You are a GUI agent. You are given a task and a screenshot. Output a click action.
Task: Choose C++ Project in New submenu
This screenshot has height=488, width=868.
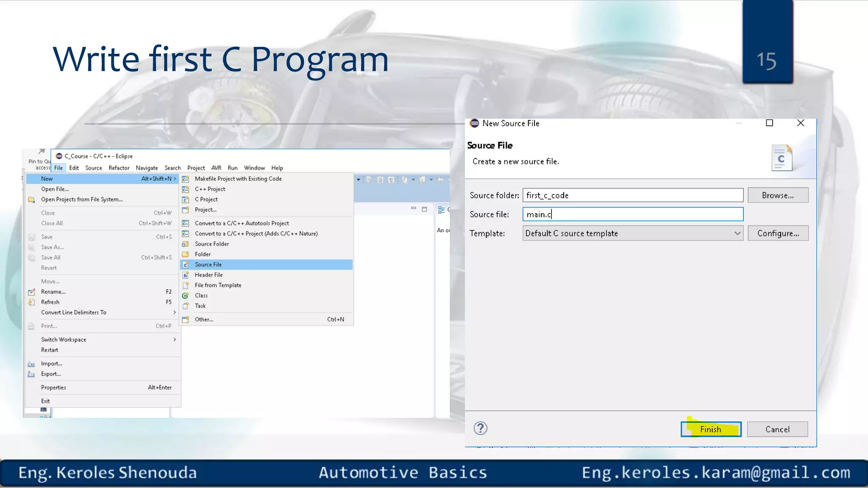pos(267,189)
